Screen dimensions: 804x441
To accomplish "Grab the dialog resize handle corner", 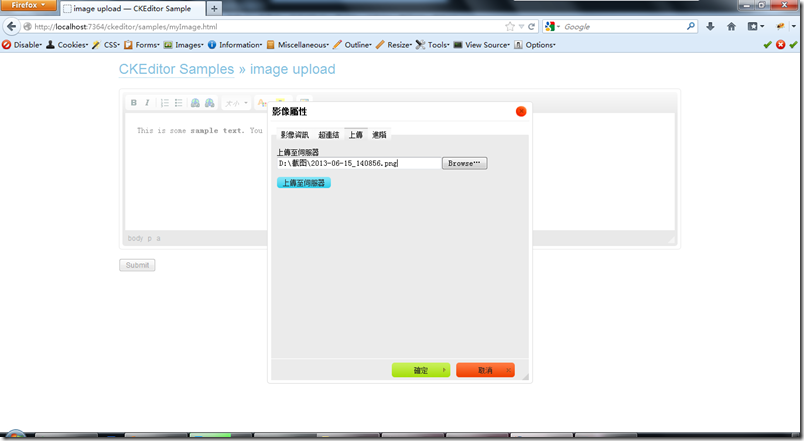I will click(x=525, y=377).
